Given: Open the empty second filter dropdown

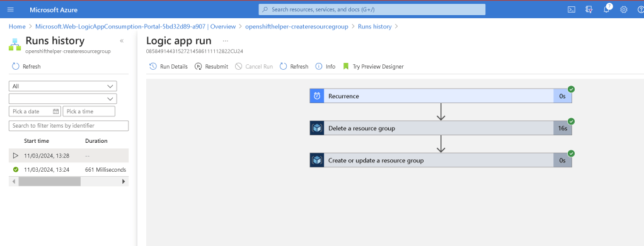Looking at the screenshot, I should click(63, 99).
